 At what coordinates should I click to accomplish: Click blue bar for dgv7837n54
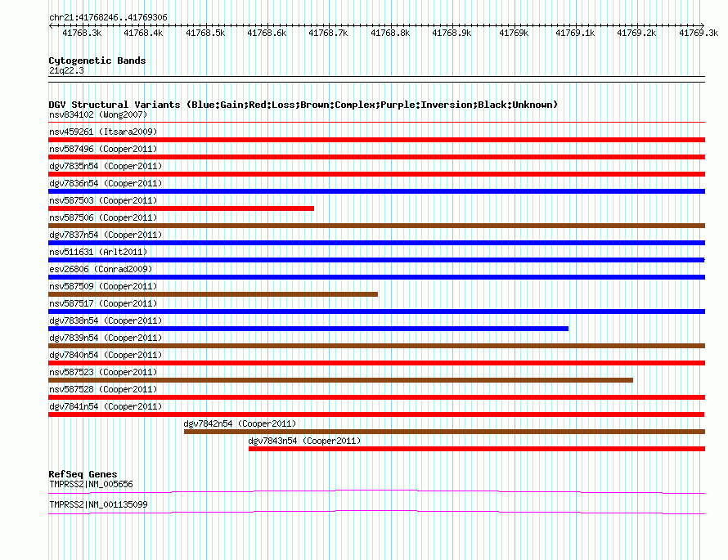tap(376, 243)
